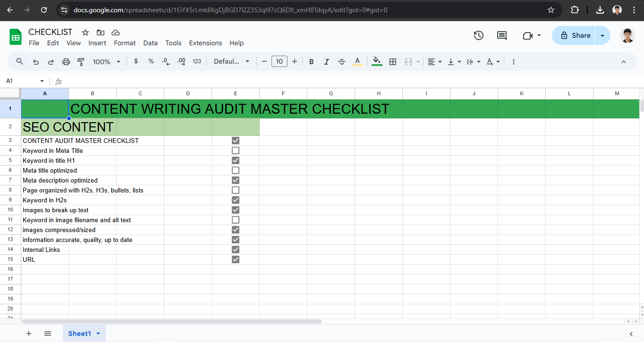Activate the paint format tool
This screenshot has height=342, width=644.
pos(81,62)
